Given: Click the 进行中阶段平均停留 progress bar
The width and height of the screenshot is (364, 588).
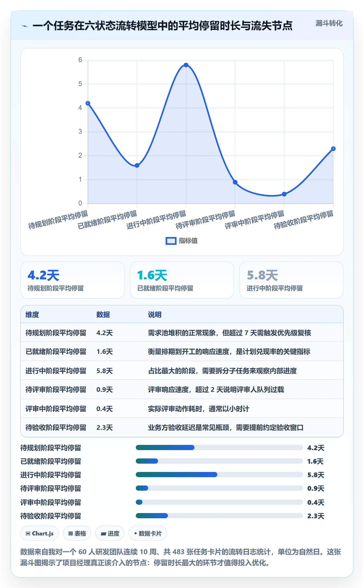Looking at the screenshot, I should [x=219, y=475].
